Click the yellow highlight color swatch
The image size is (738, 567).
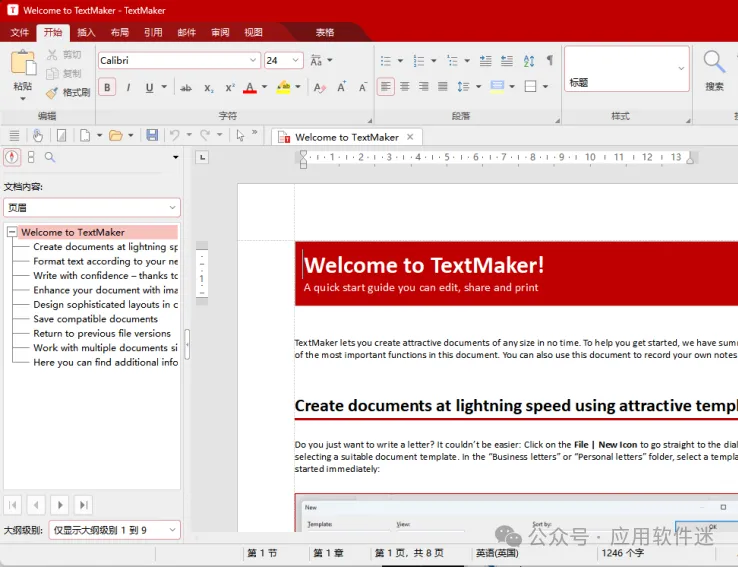tap(283, 88)
